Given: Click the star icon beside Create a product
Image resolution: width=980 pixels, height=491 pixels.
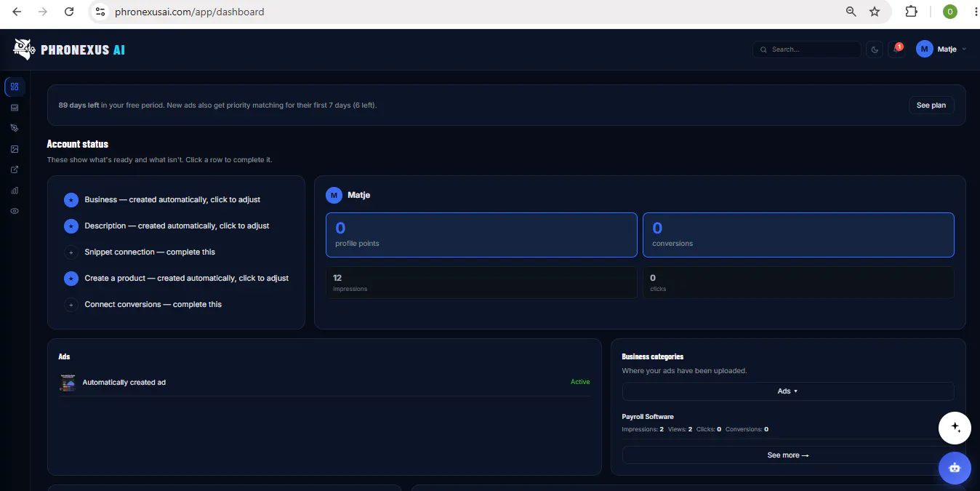Looking at the screenshot, I should [x=71, y=279].
